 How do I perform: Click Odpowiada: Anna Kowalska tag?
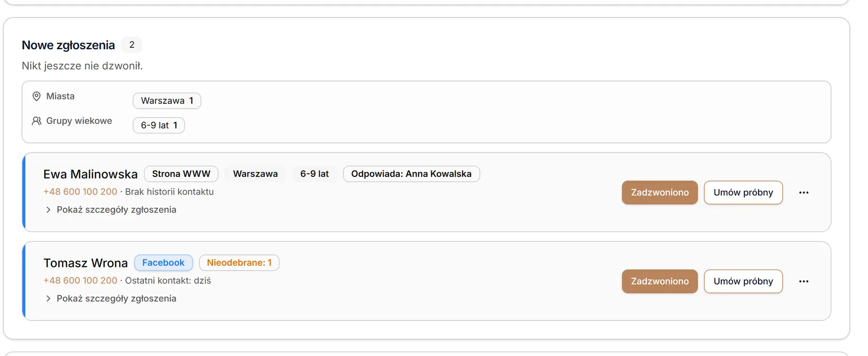tap(411, 174)
